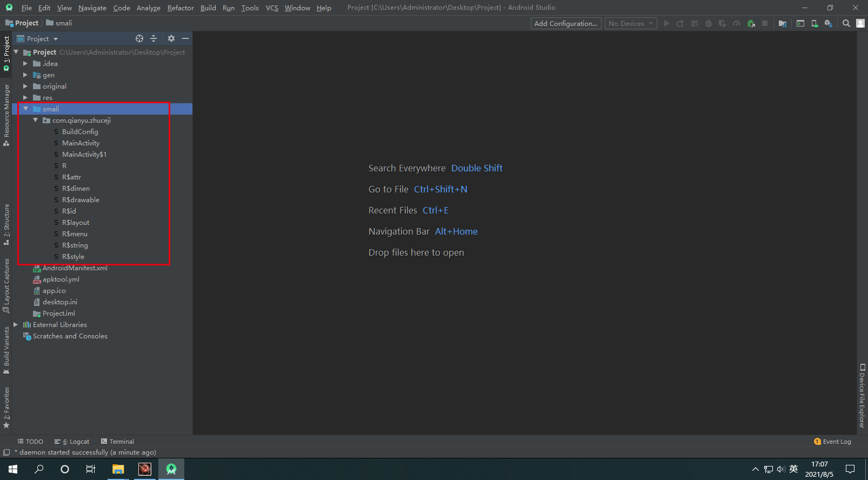The height and width of the screenshot is (480, 868).
Task: Open Windows taskbar search
Action: coord(39,469)
